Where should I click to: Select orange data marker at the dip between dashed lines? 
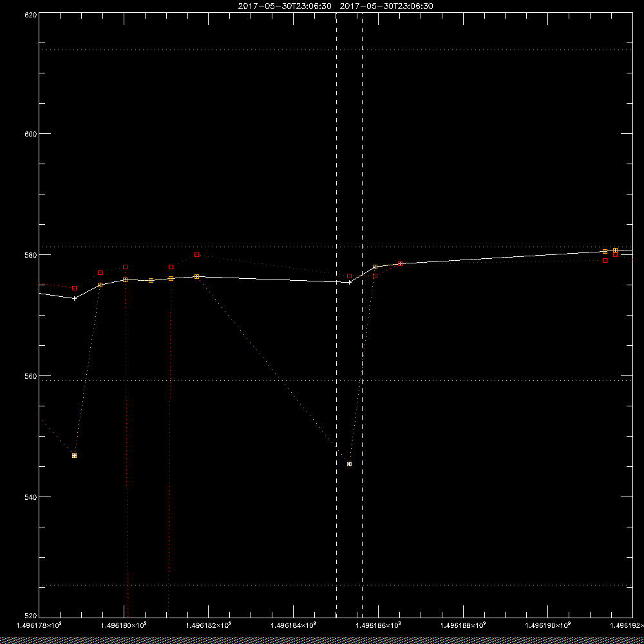click(x=349, y=464)
